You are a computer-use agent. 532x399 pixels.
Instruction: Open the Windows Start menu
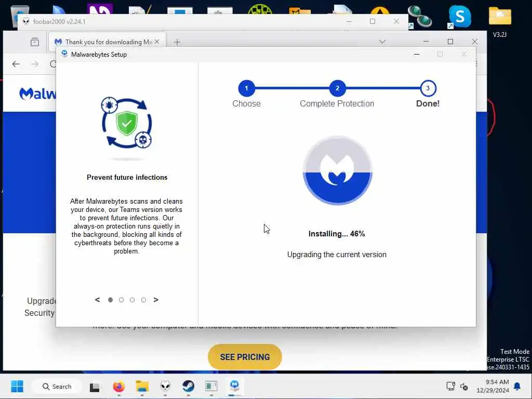pyautogui.click(x=17, y=386)
